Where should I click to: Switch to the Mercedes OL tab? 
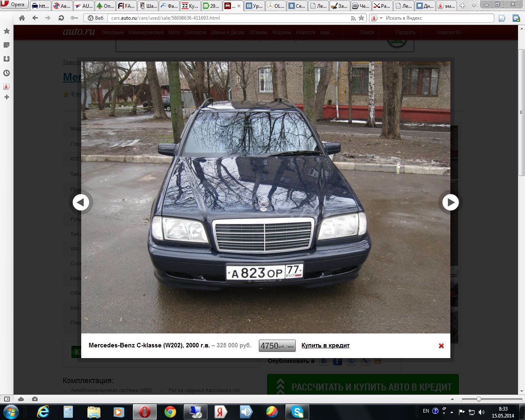(276, 6)
